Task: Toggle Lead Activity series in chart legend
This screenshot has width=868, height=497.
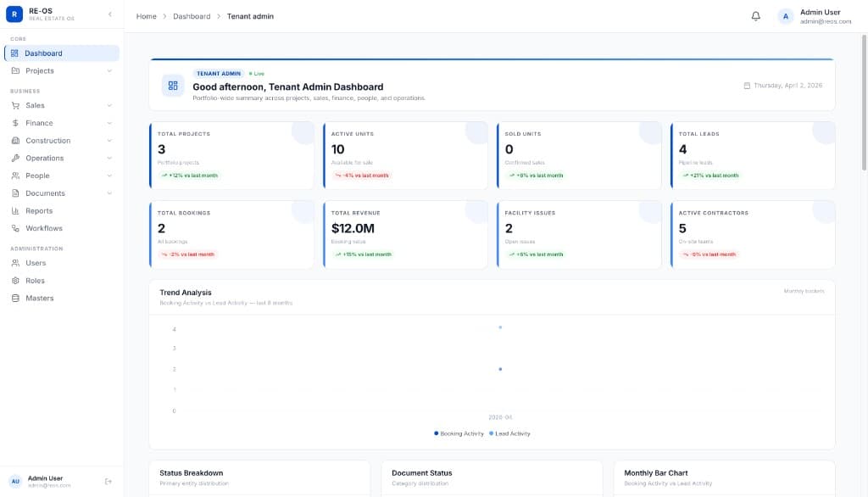Action: [509, 433]
